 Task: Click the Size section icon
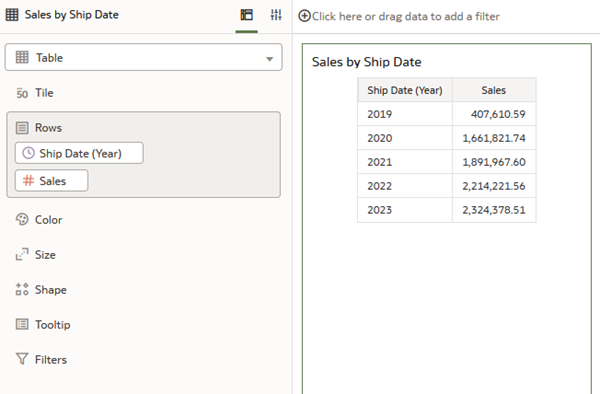click(x=22, y=254)
